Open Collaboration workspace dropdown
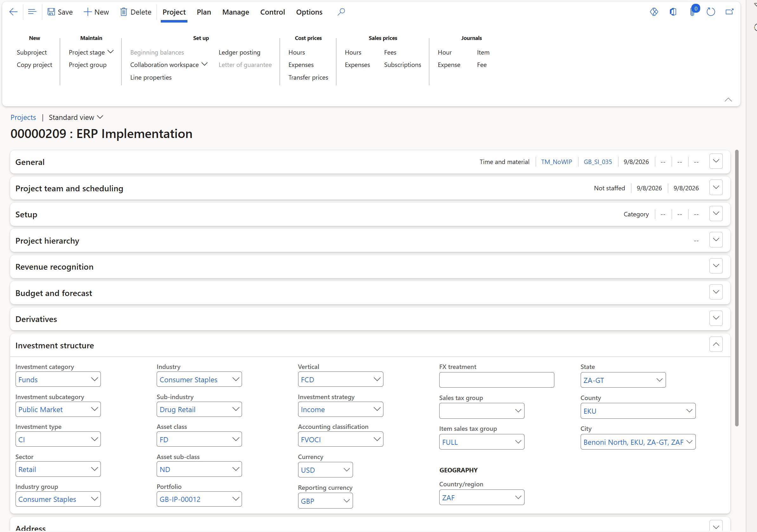Image resolution: width=757 pixels, height=532 pixels. coord(168,65)
